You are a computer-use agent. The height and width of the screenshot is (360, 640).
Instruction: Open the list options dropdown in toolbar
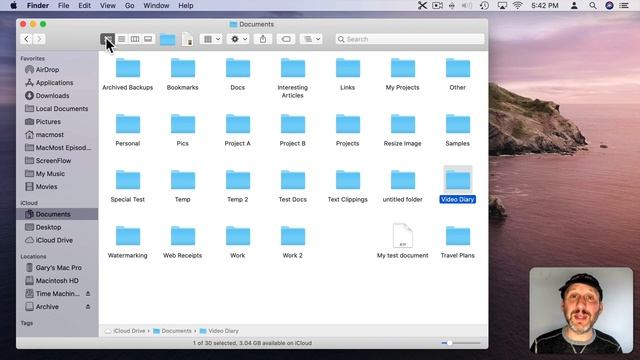click(312, 39)
